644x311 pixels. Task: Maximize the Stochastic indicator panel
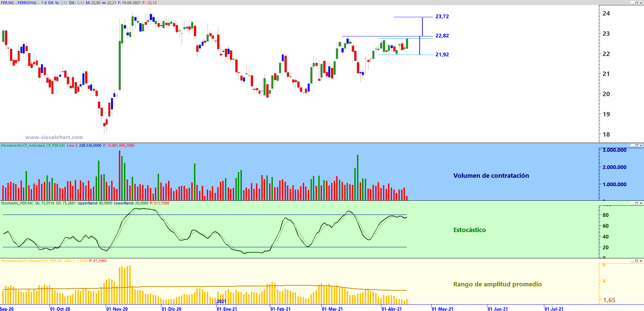[637, 203]
